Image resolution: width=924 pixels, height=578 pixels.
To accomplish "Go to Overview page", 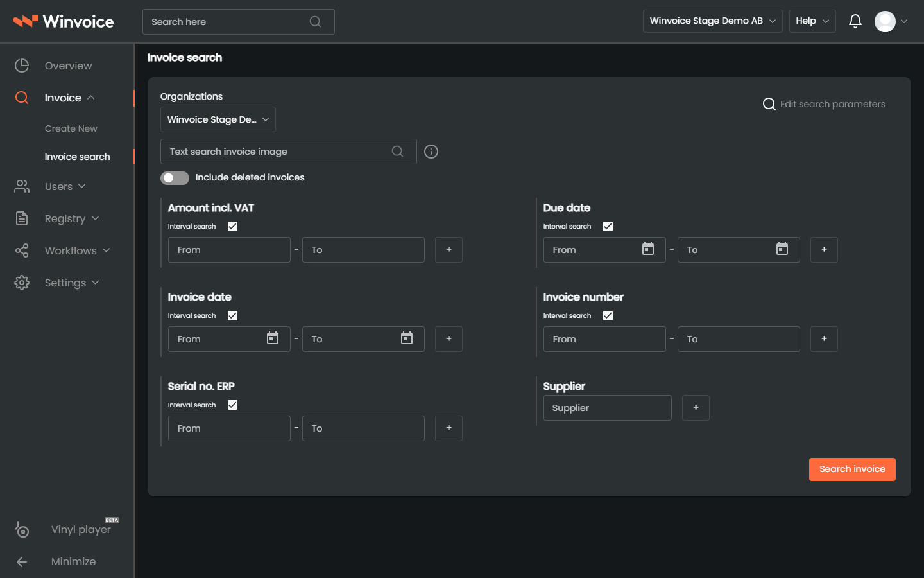I will pyautogui.click(x=68, y=66).
